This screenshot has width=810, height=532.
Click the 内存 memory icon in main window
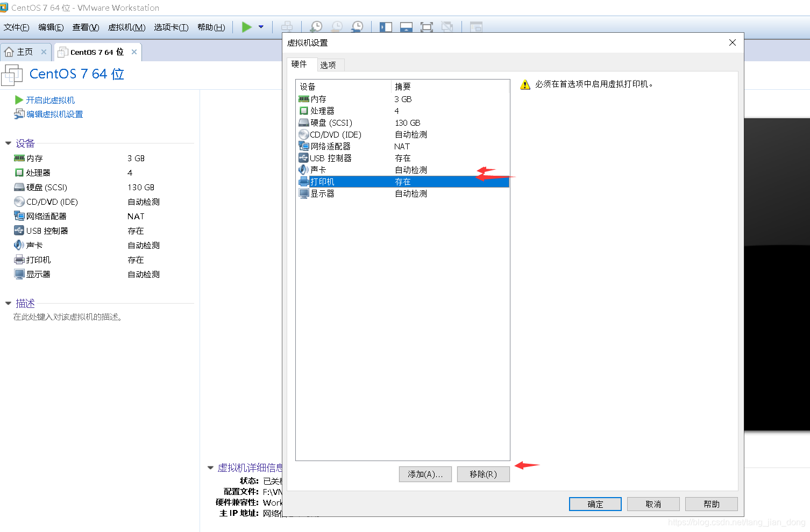pos(19,158)
